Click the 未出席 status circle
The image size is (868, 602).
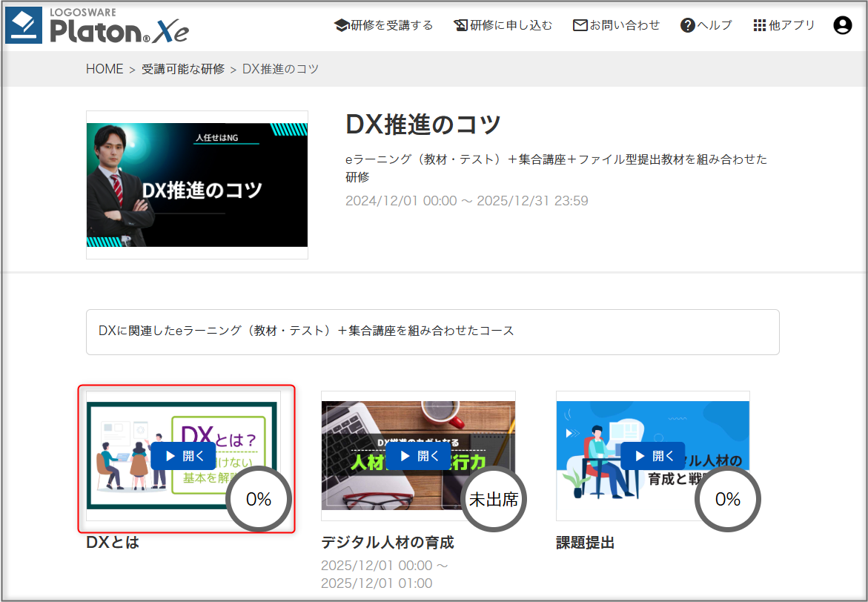[494, 499]
